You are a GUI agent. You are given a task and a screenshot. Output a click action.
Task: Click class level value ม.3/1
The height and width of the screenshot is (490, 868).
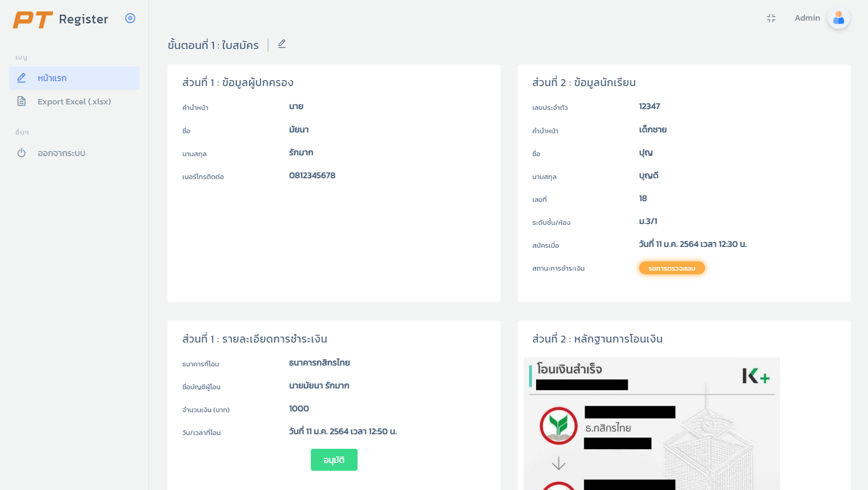(x=648, y=222)
